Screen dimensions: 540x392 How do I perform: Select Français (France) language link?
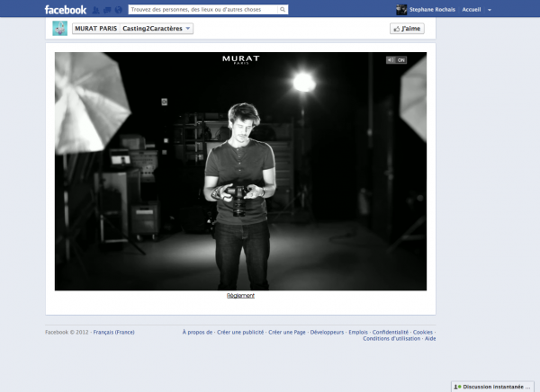(x=113, y=332)
